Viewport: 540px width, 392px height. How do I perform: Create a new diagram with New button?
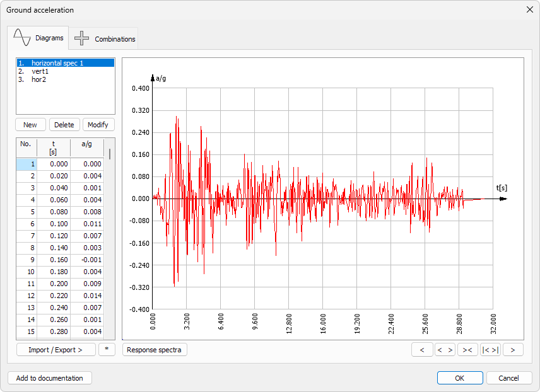pos(30,124)
